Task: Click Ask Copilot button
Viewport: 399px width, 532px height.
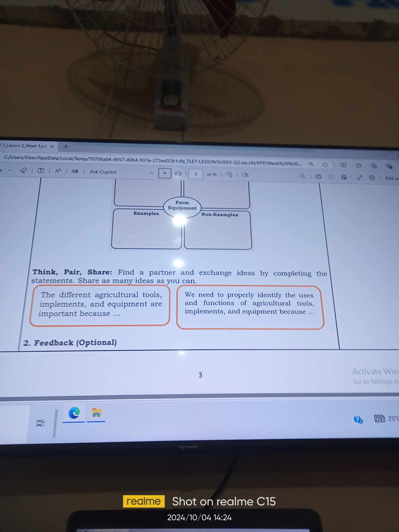Action: (103, 172)
